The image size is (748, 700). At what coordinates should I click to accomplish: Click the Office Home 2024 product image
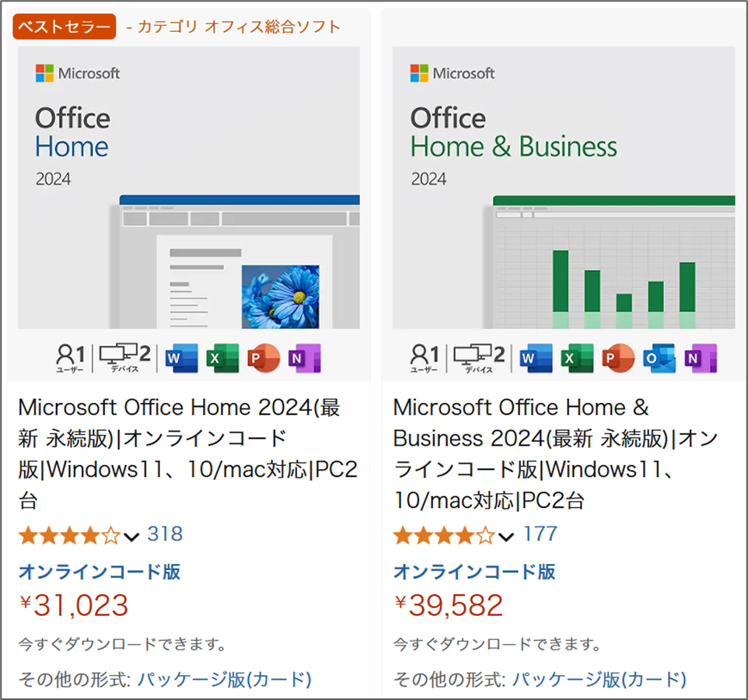(x=189, y=187)
